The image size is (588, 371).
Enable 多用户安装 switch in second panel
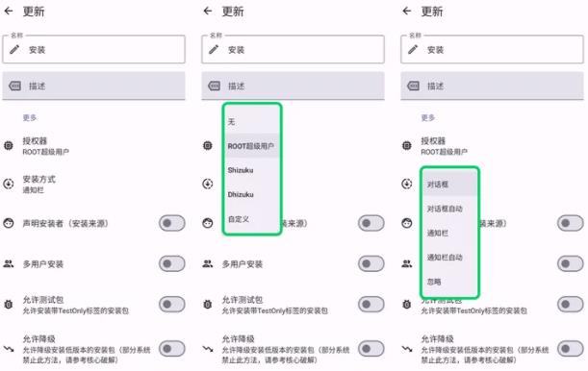tap(371, 263)
